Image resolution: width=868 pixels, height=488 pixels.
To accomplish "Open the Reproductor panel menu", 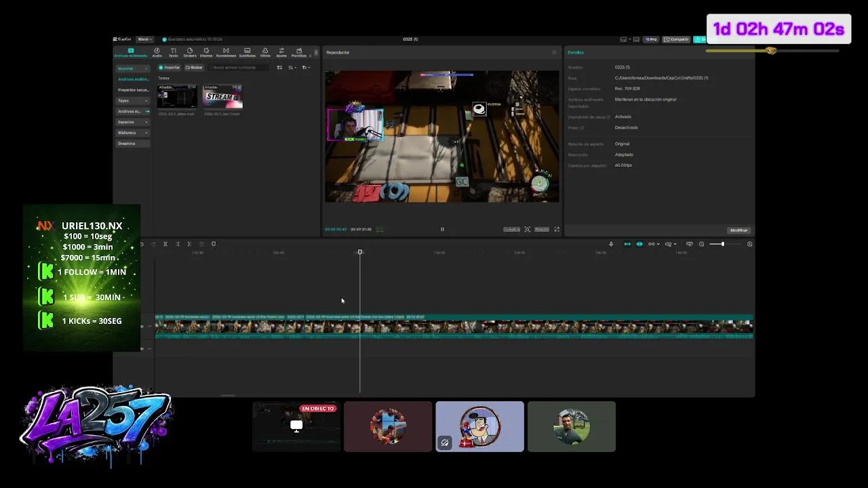I will point(553,52).
